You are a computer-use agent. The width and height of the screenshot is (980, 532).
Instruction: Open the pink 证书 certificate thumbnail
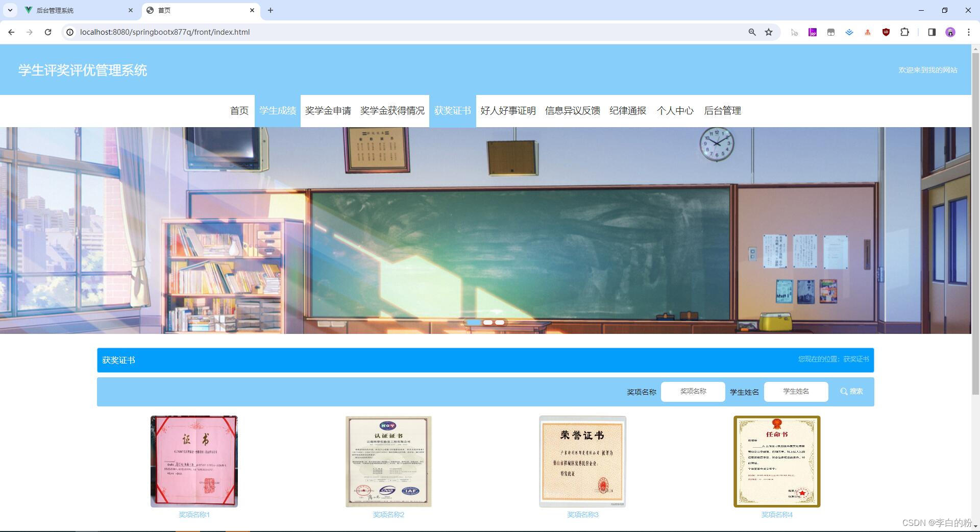click(x=194, y=462)
